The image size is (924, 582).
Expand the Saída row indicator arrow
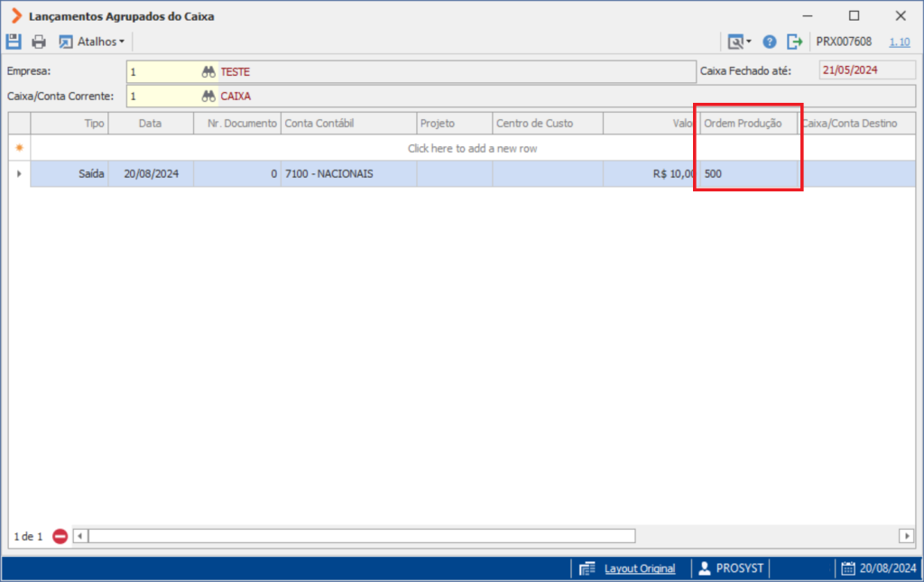coord(20,174)
